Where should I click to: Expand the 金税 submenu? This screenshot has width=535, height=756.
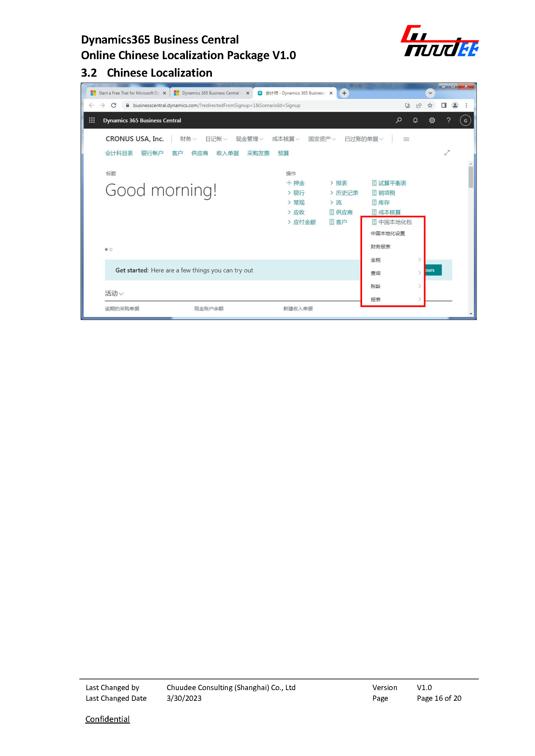395,260
